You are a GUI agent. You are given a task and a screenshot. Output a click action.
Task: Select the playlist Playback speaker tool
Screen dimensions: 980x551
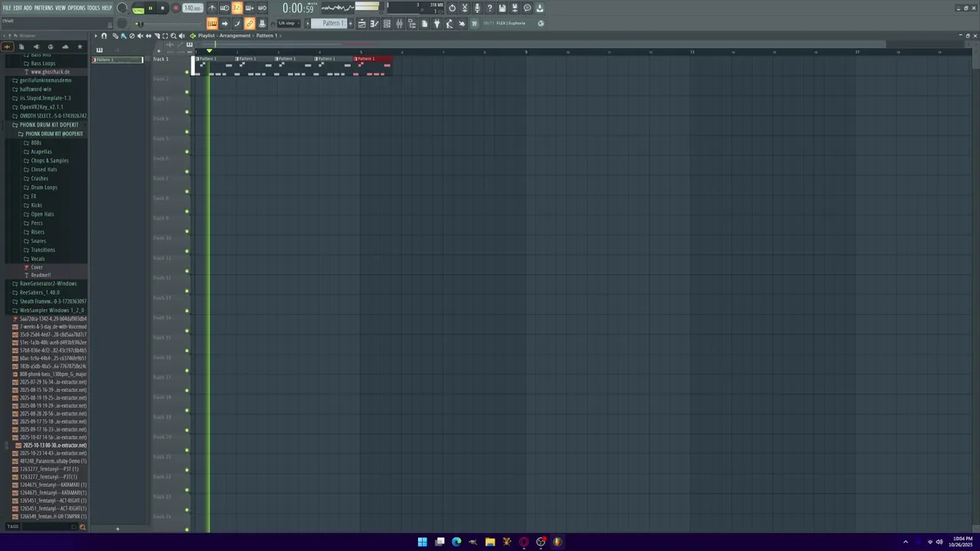181,35
